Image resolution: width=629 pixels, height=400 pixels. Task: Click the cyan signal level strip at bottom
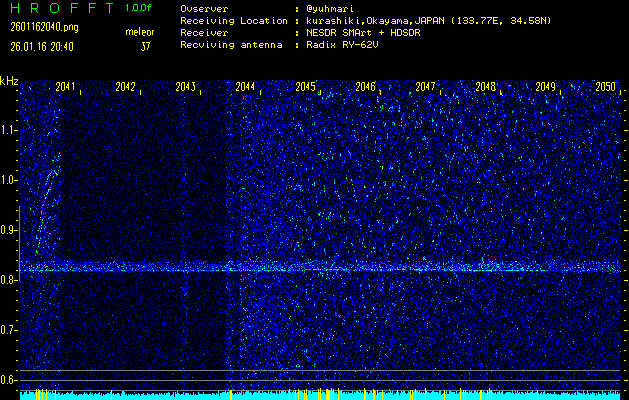tap(320, 395)
